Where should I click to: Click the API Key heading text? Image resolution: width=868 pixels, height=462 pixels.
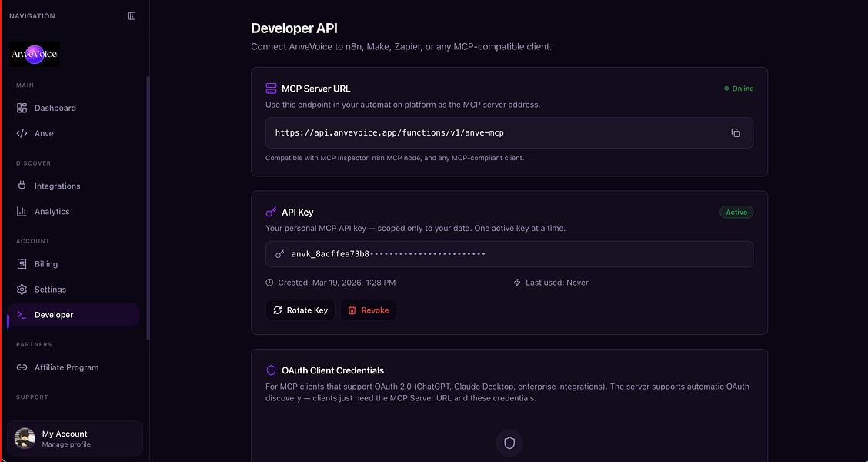(x=298, y=213)
